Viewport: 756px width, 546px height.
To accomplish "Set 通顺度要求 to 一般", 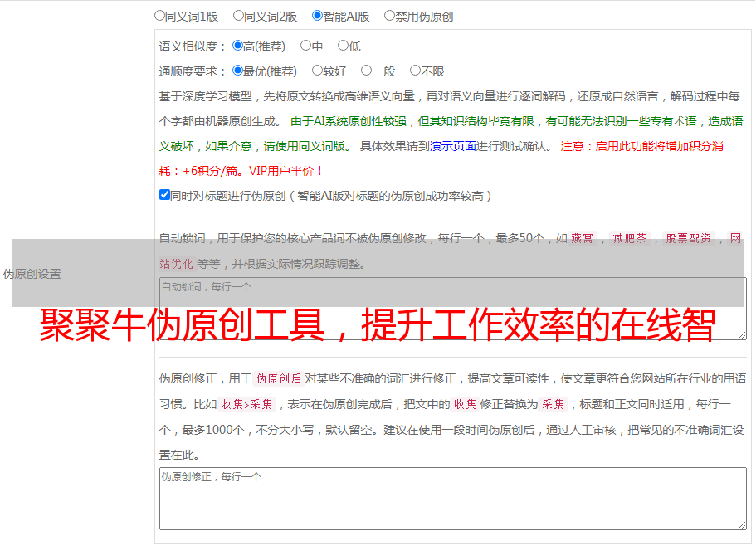I will (x=367, y=71).
